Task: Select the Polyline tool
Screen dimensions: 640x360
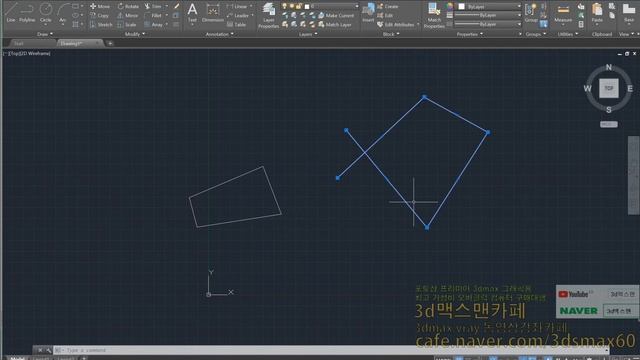Action: point(27,12)
